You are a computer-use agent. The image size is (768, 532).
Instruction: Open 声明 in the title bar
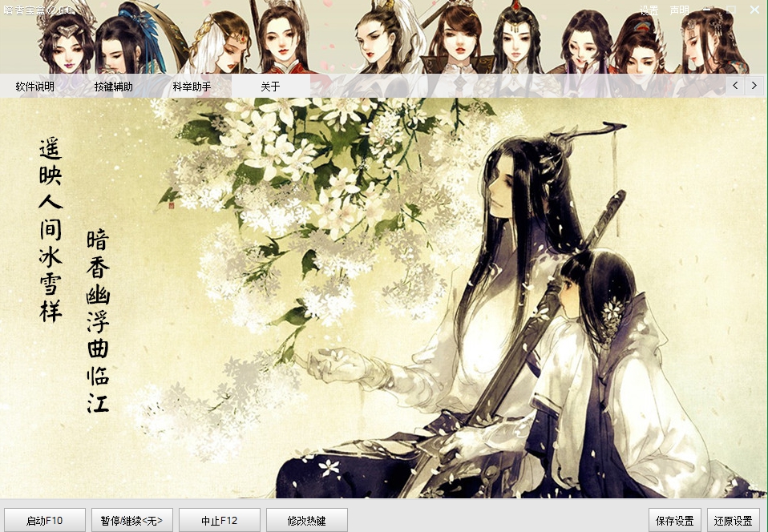[x=679, y=10]
